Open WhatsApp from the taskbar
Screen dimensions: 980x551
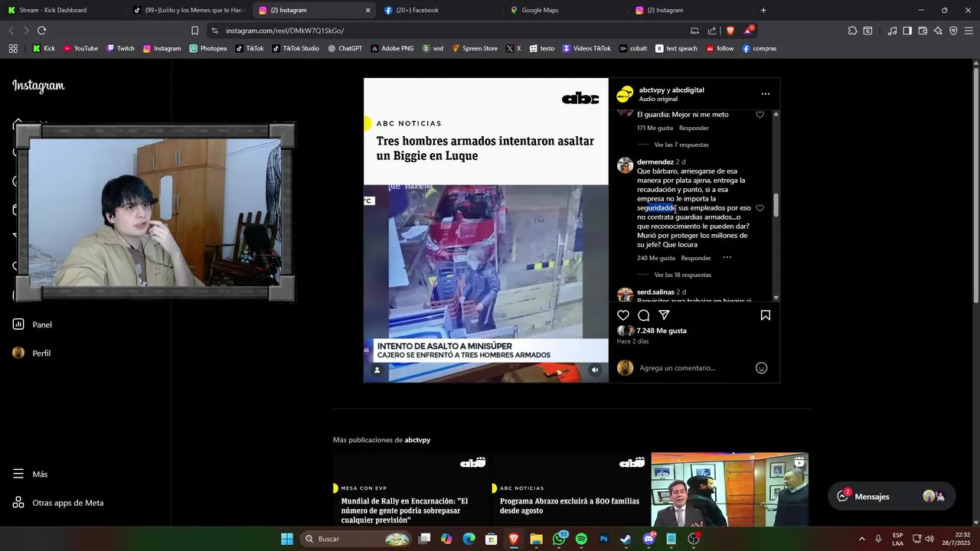(x=559, y=539)
